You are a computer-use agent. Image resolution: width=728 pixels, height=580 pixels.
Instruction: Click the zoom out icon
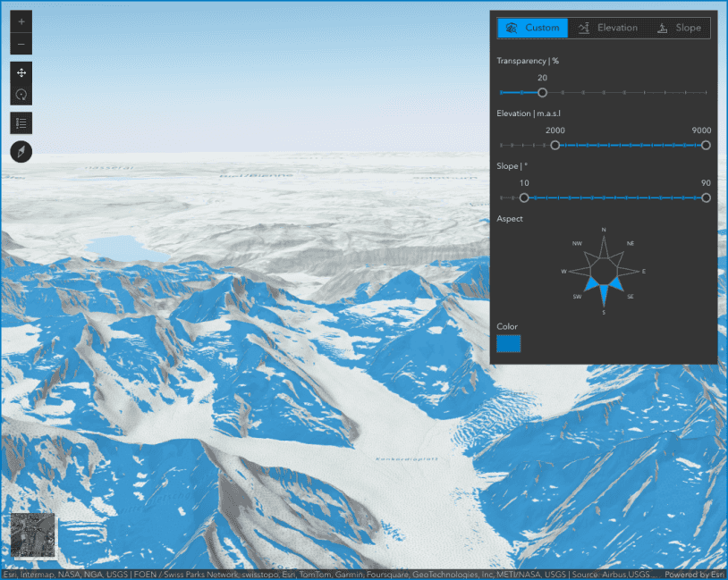(x=21, y=42)
